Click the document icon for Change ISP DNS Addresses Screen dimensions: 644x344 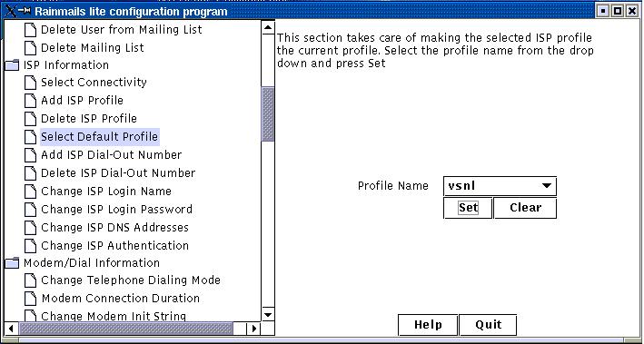30,228
